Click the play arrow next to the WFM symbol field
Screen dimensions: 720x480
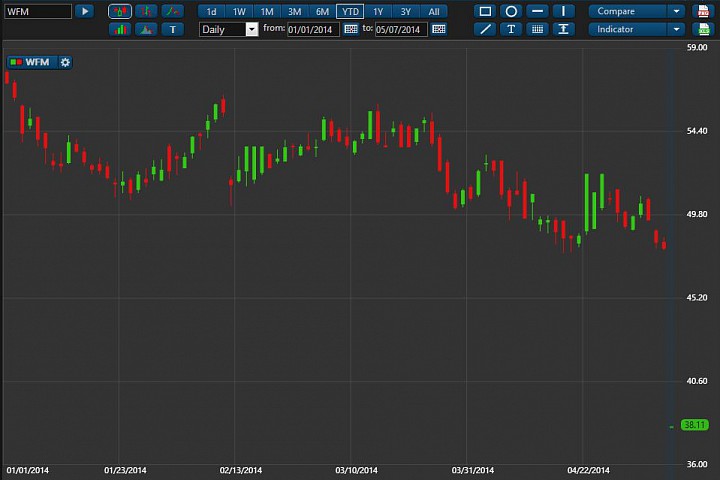coord(84,11)
